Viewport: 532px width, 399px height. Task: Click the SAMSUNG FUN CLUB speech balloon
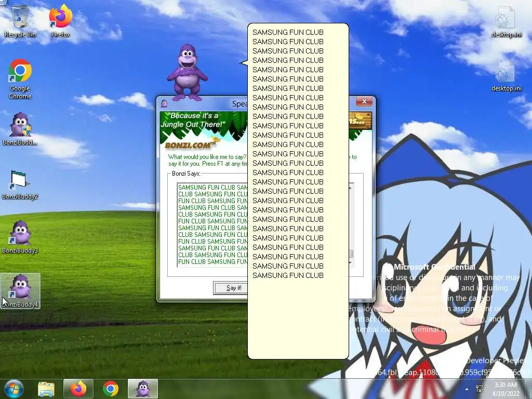[298, 191]
